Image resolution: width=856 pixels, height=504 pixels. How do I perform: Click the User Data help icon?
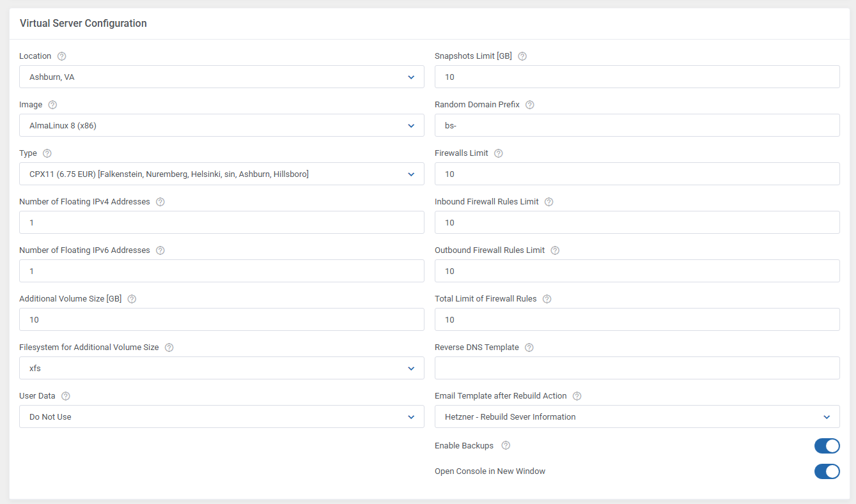pos(66,396)
